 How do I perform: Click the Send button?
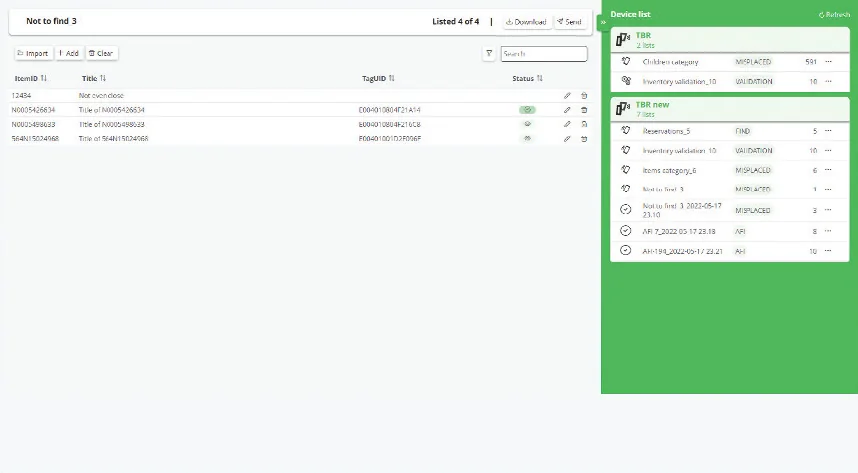570,22
